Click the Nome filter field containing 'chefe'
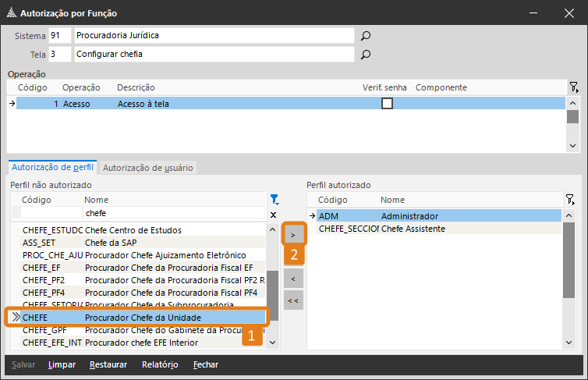Viewport: 588px width, 380px height. [x=175, y=213]
